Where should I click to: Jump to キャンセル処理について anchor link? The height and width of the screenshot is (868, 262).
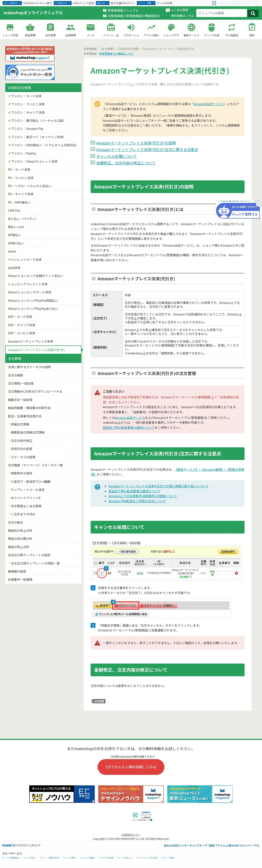pos(116,156)
